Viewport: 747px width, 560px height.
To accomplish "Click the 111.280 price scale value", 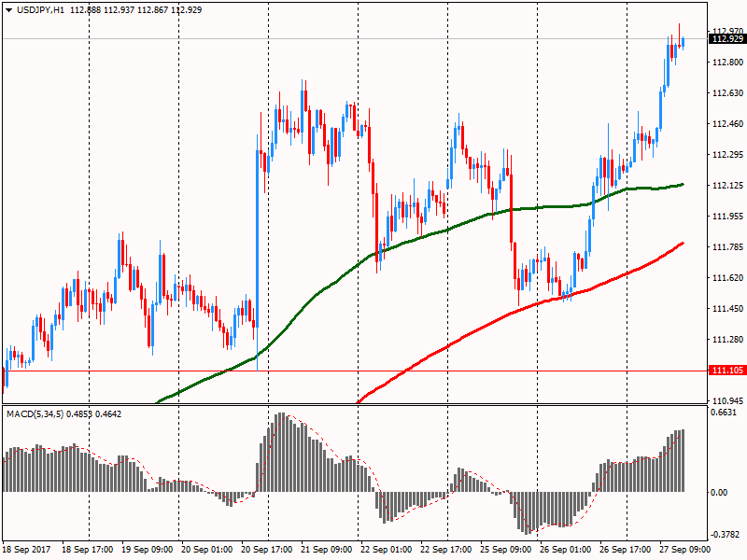I will [727, 340].
